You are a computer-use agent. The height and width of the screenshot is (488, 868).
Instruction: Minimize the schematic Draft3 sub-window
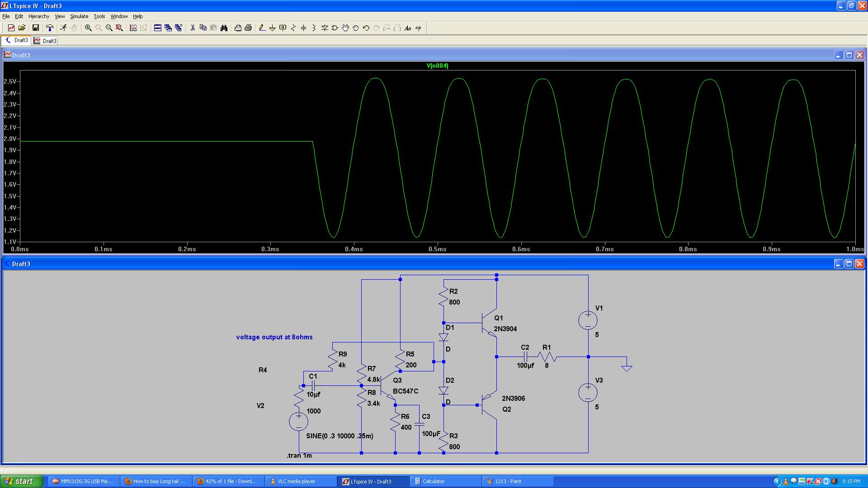(x=839, y=264)
